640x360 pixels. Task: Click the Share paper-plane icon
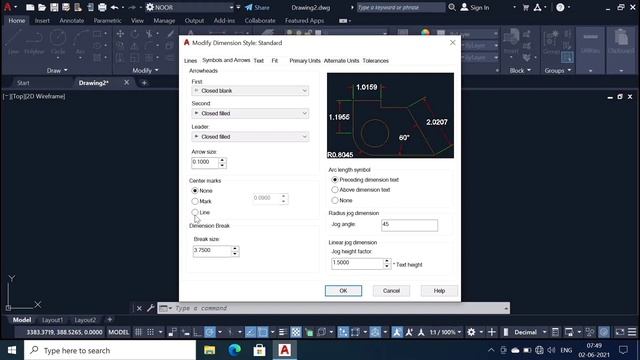(249, 7)
